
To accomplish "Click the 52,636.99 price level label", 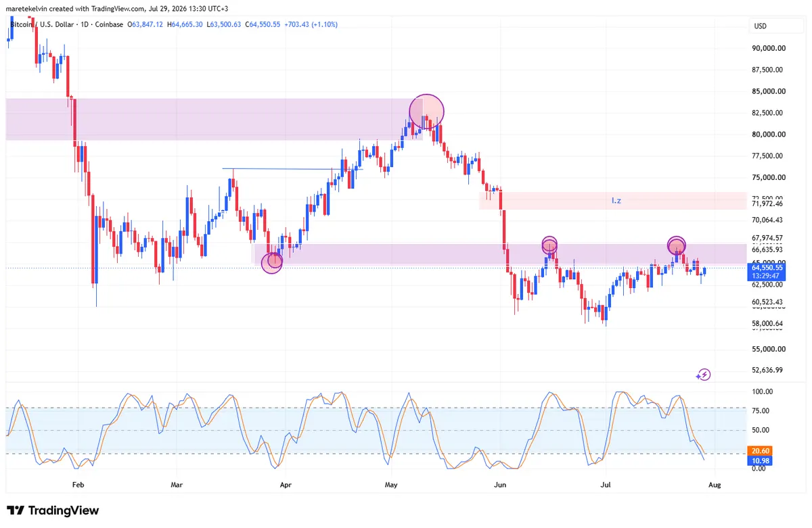I will pos(767,370).
